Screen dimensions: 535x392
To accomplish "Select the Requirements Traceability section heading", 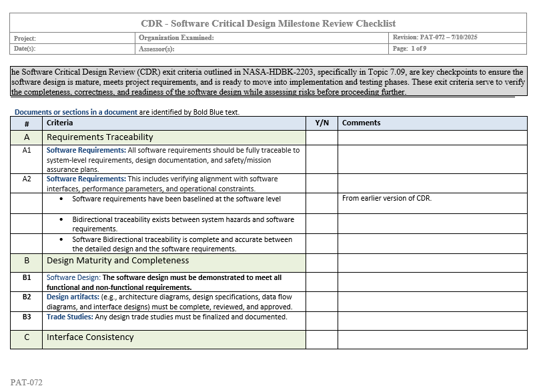I will pyautogui.click(x=99, y=137).
